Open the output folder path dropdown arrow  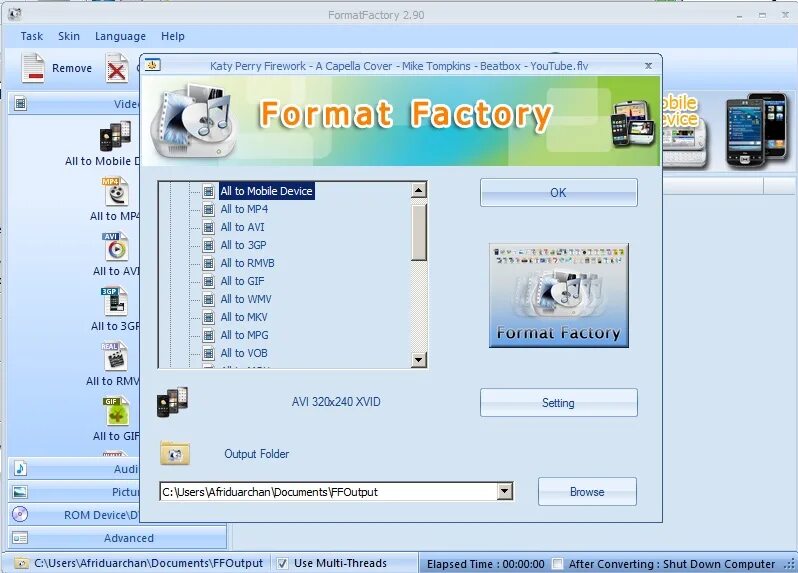(x=504, y=492)
